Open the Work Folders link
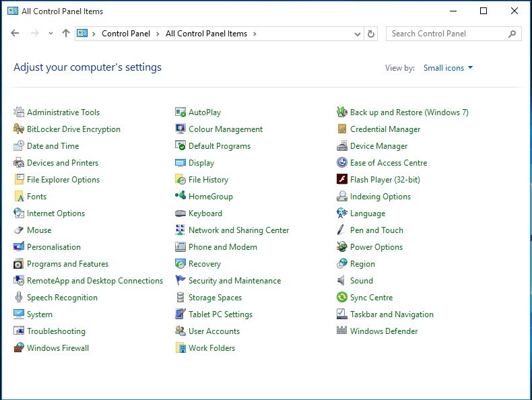532x400 pixels. click(x=211, y=347)
